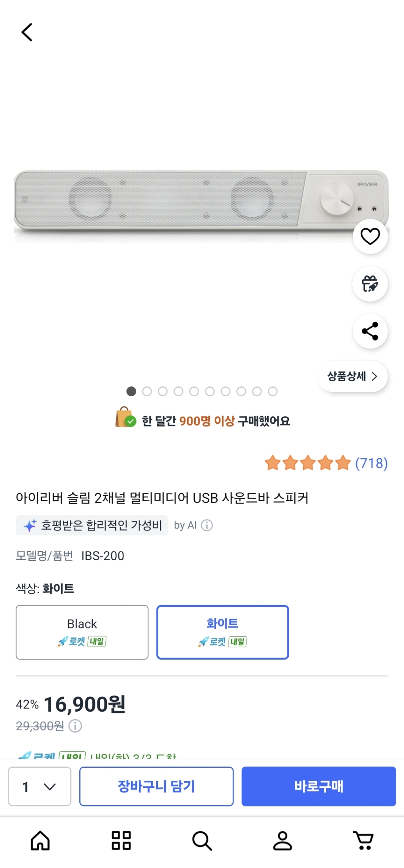Open the quantity selector dropdown
The height and width of the screenshot is (868, 404).
[x=39, y=786]
